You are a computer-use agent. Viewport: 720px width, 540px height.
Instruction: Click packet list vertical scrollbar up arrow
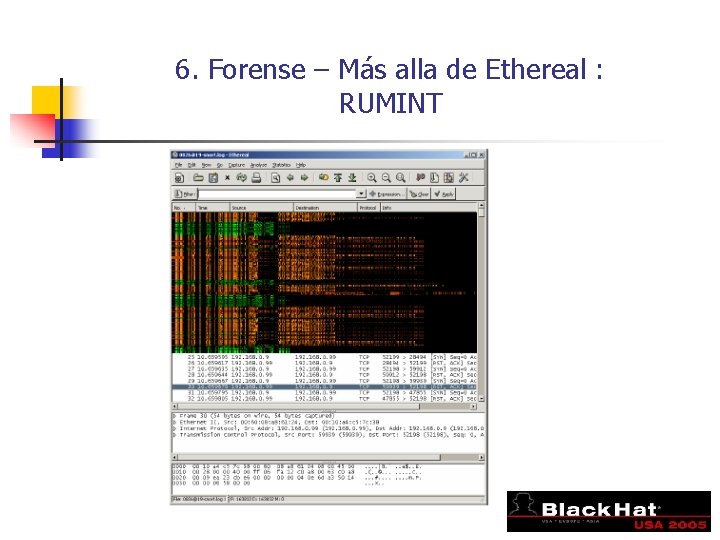(481, 206)
